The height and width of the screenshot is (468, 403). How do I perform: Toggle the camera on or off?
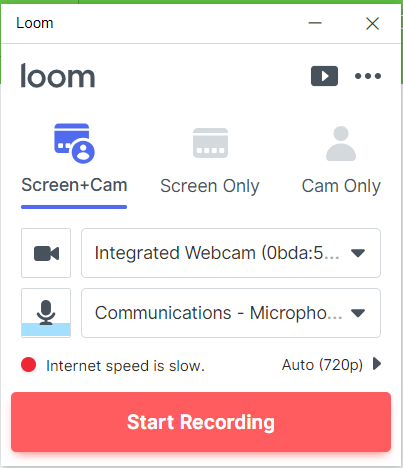(x=46, y=253)
